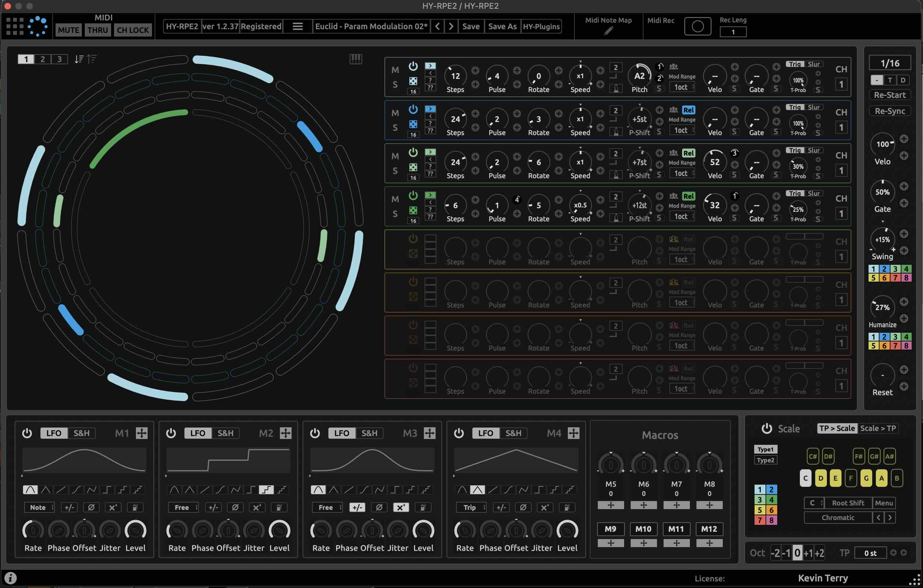Select next scale with the right arrow

point(890,518)
